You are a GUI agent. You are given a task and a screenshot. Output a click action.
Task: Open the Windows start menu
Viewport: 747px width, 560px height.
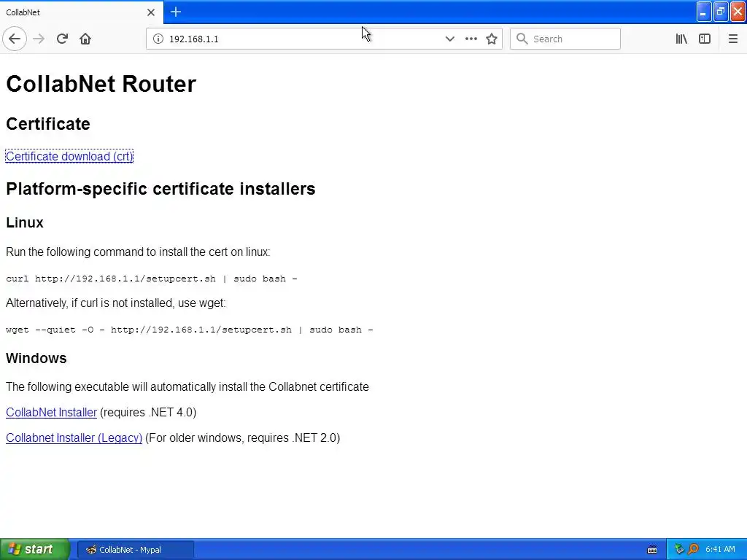pyautogui.click(x=35, y=549)
